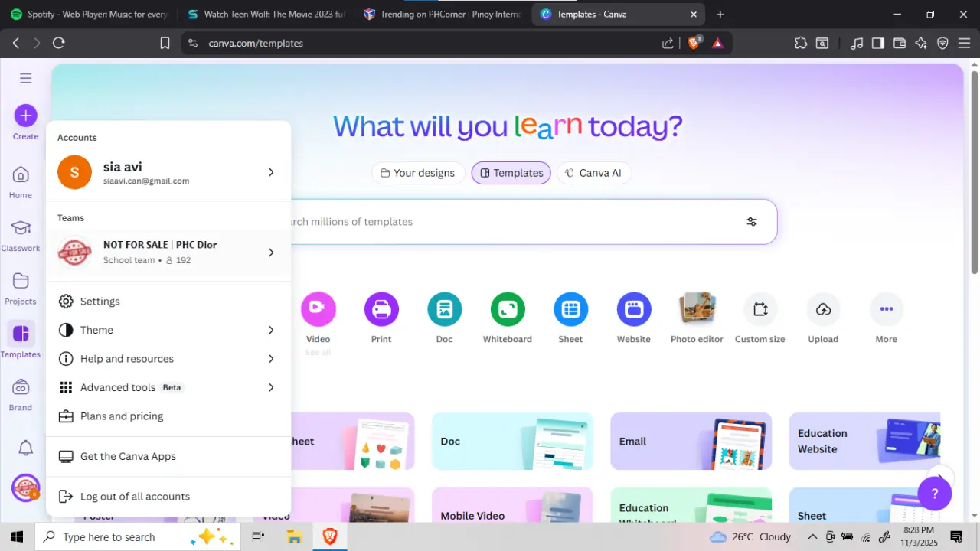Select Custom size option
This screenshot has height=551, width=980.
(760, 309)
